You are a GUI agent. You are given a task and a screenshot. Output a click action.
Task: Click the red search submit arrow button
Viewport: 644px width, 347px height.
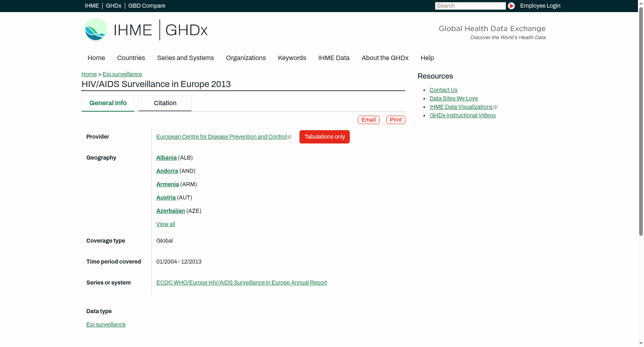point(511,6)
